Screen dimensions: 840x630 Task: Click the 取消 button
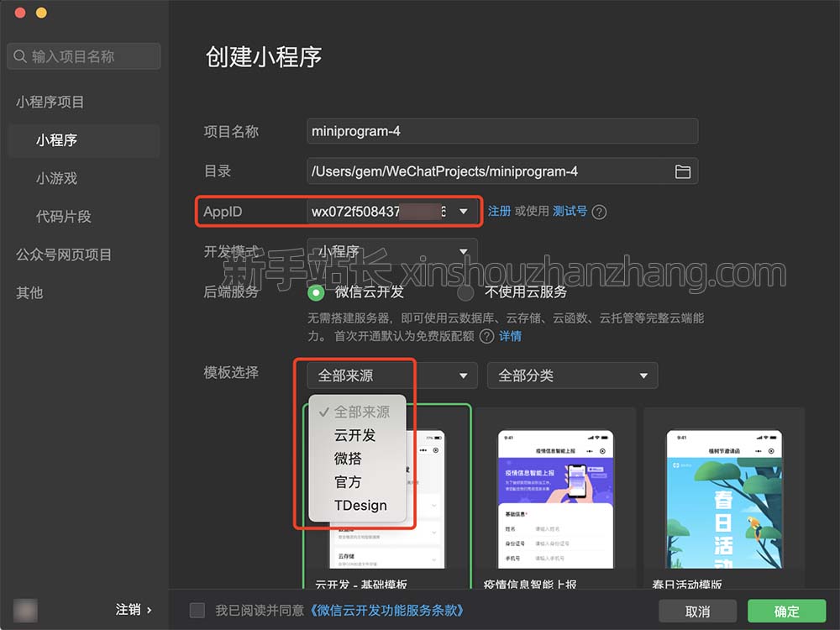click(x=697, y=612)
